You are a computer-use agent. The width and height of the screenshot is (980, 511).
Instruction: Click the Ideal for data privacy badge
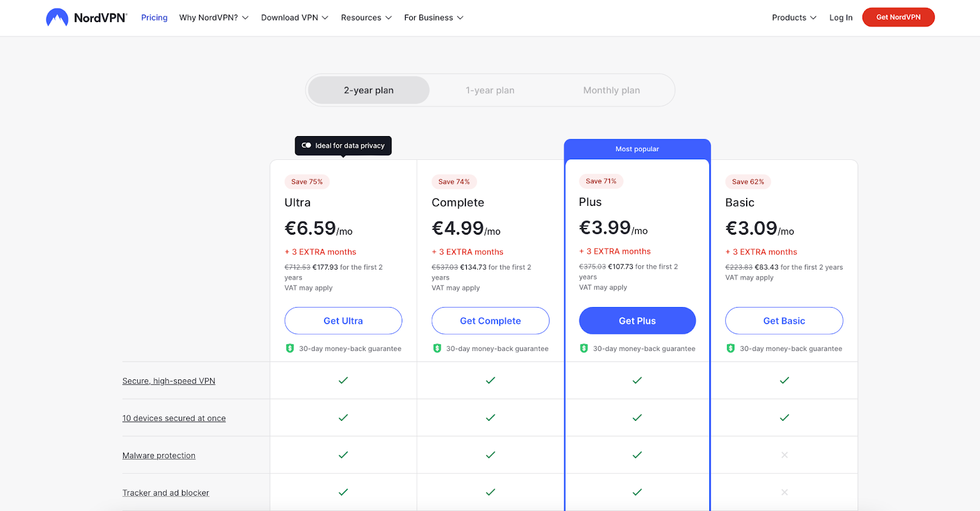coord(343,146)
